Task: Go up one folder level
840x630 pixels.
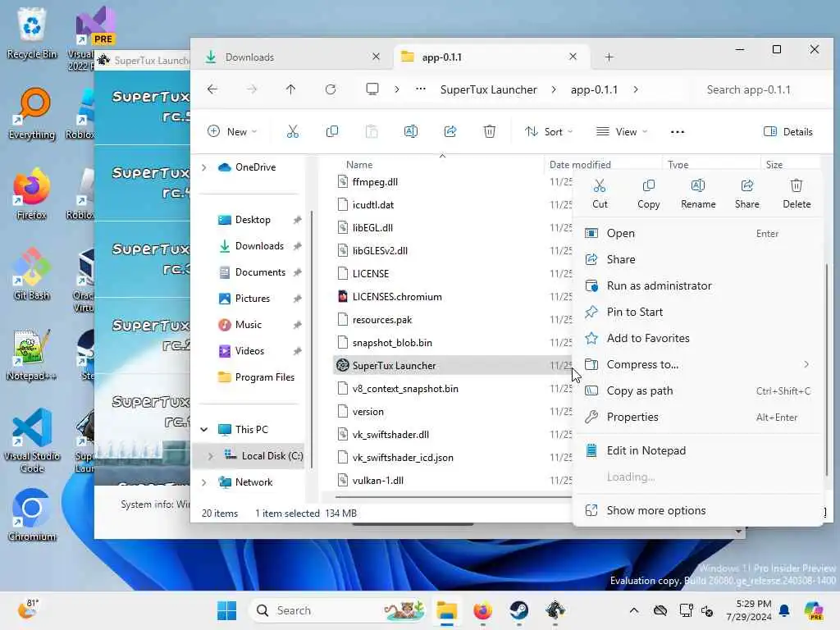Action: tap(291, 89)
